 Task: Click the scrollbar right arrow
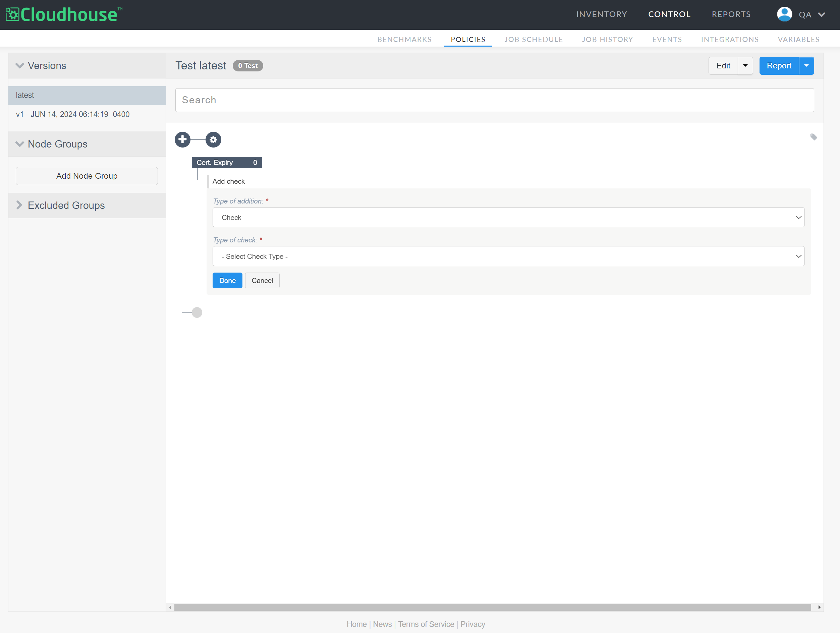(x=819, y=607)
